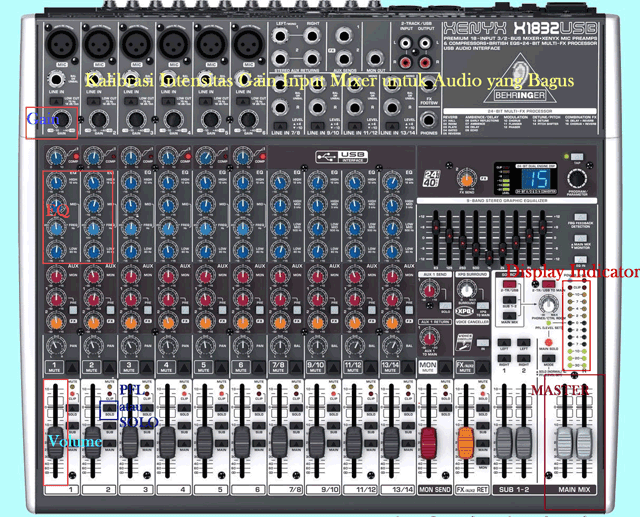Click channel 3 volume fader

[130, 443]
